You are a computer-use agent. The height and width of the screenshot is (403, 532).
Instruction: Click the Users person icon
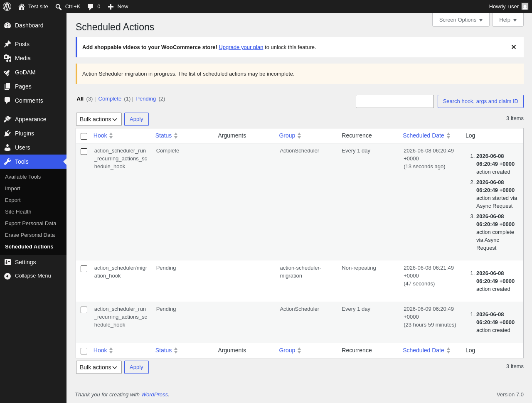coord(7,147)
